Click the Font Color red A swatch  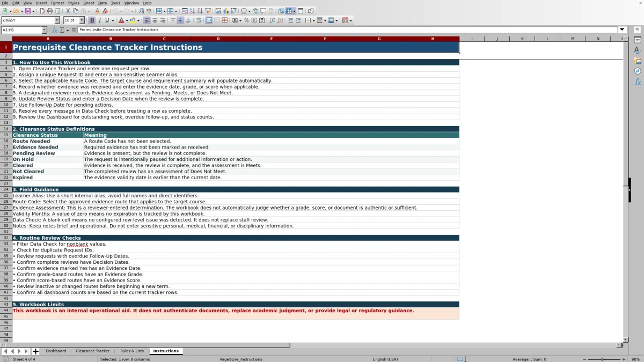[x=121, y=20]
